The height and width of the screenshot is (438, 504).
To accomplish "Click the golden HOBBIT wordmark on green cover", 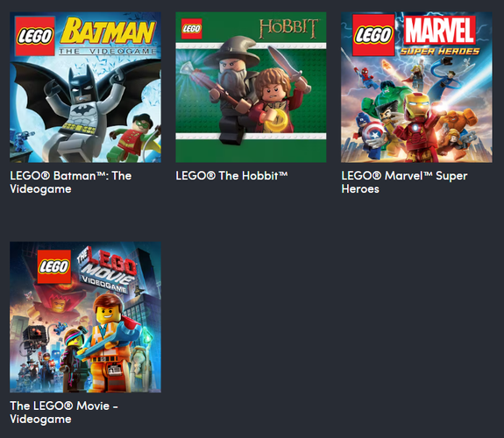I will pos(288,28).
